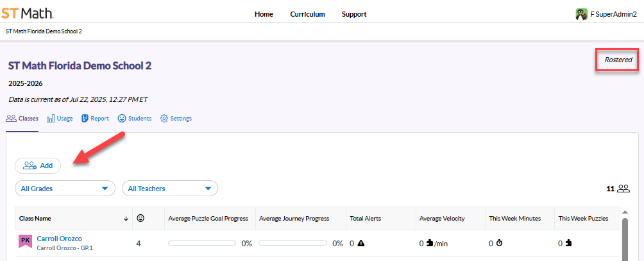The width and height of the screenshot is (644, 261).
Task: Open the F SuperAdmin2 account name
Action: pyautogui.click(x=613, y=14)
